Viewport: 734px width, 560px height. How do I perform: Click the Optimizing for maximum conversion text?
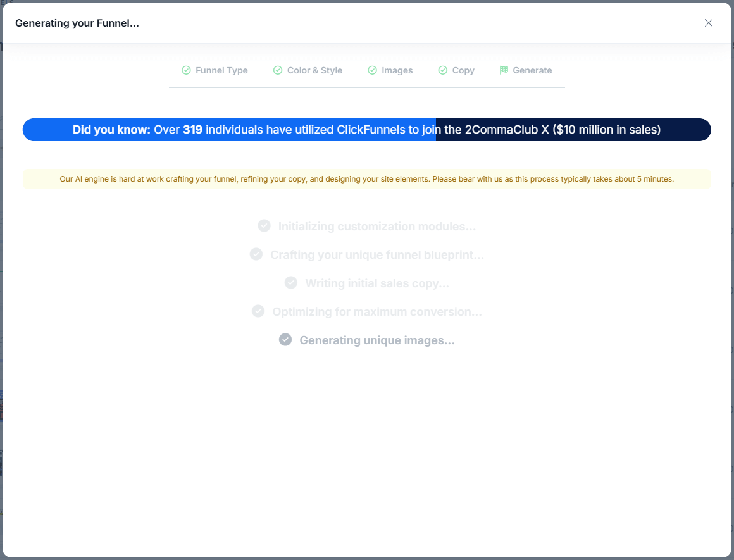(x=377, y=312)
